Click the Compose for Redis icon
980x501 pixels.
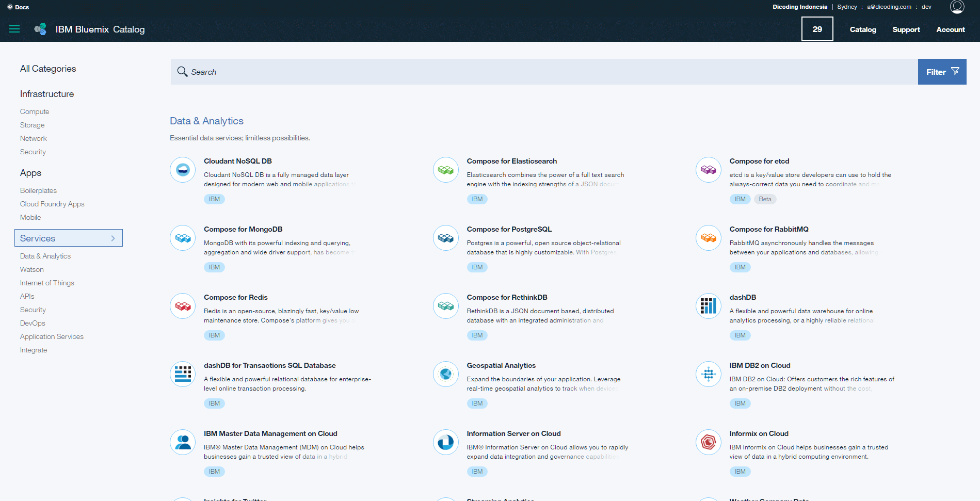pos(183,306)
